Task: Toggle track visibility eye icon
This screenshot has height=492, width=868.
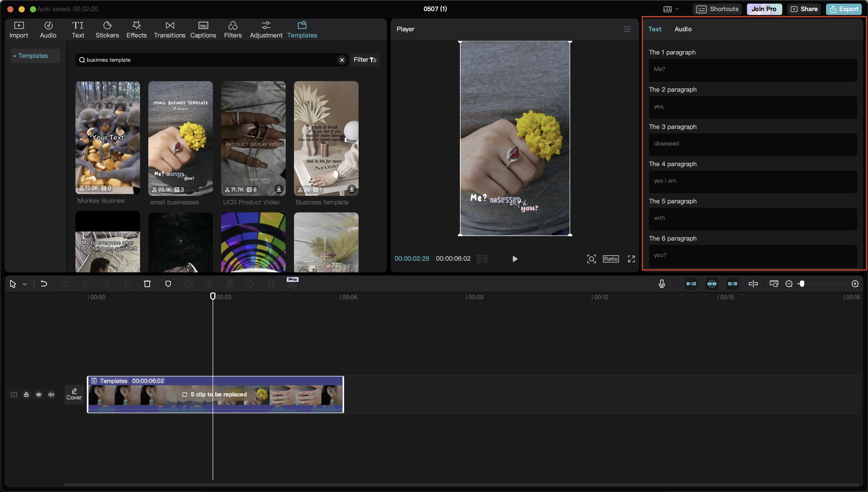Action: tap(39, 395)
